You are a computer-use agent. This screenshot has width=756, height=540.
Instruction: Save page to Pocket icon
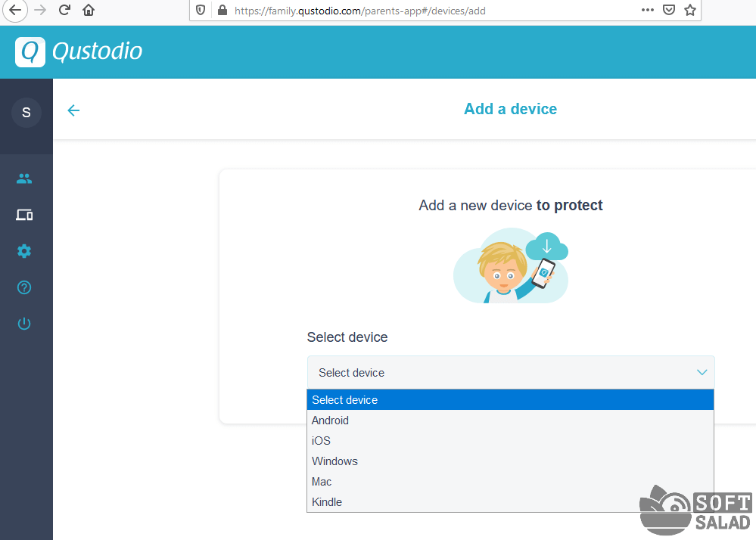669,10
